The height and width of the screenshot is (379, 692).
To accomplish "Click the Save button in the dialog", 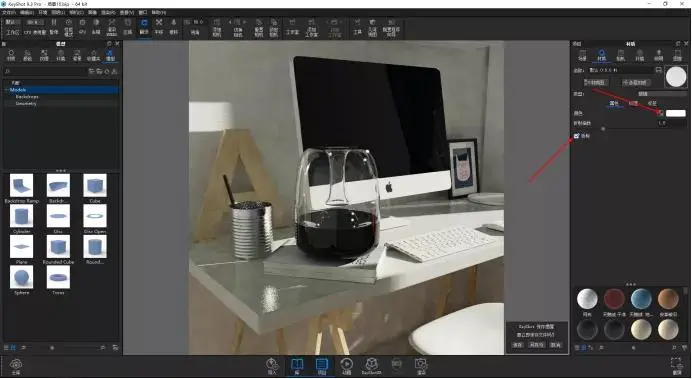I will (518, 345).
